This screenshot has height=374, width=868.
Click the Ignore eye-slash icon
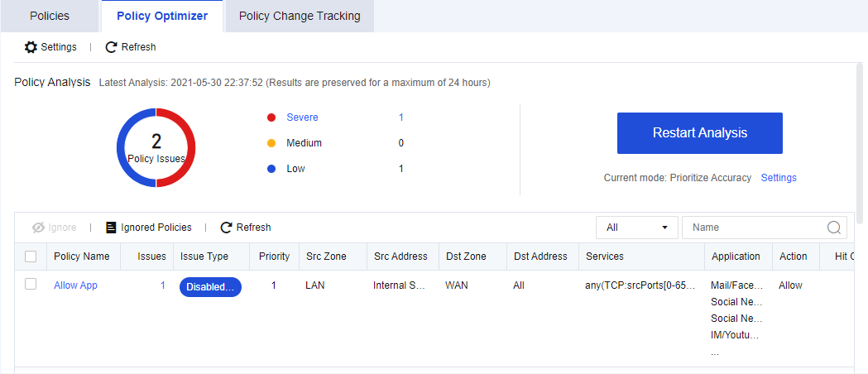click(x=38, y=228)
